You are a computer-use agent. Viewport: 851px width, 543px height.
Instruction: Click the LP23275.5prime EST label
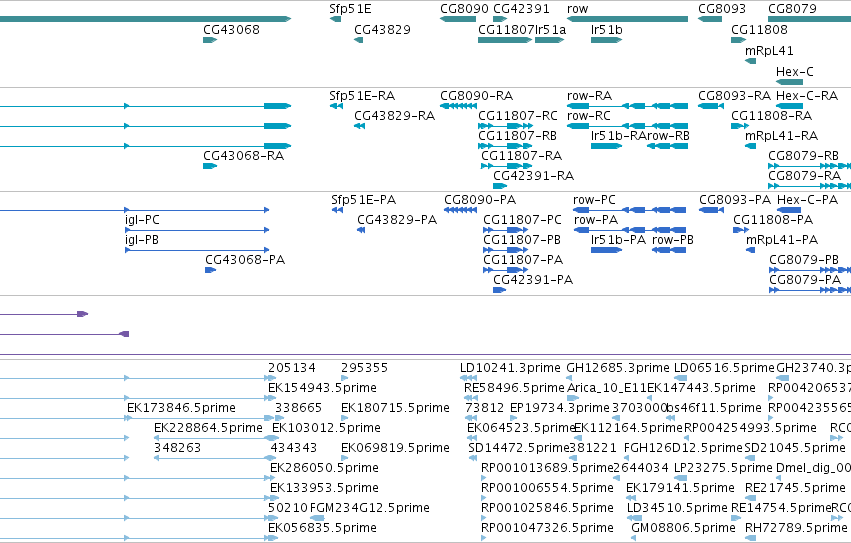point(723,468)
